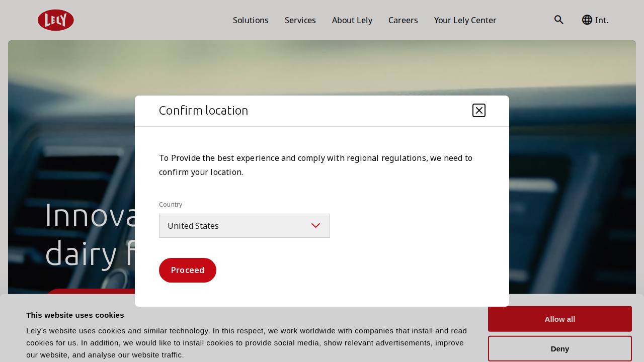
Task: Click the magnifying glass search tool
Action: pyautogui.click(x=559, y=20)
